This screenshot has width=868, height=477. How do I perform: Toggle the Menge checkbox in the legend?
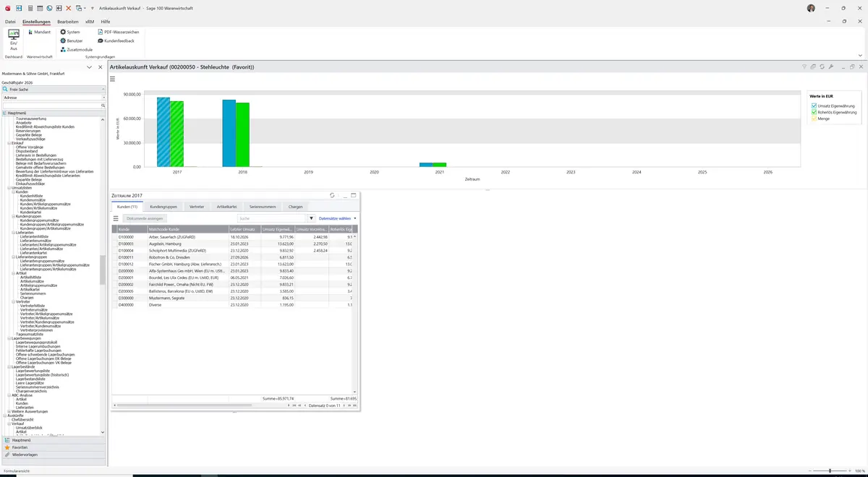tap(814, 119)
